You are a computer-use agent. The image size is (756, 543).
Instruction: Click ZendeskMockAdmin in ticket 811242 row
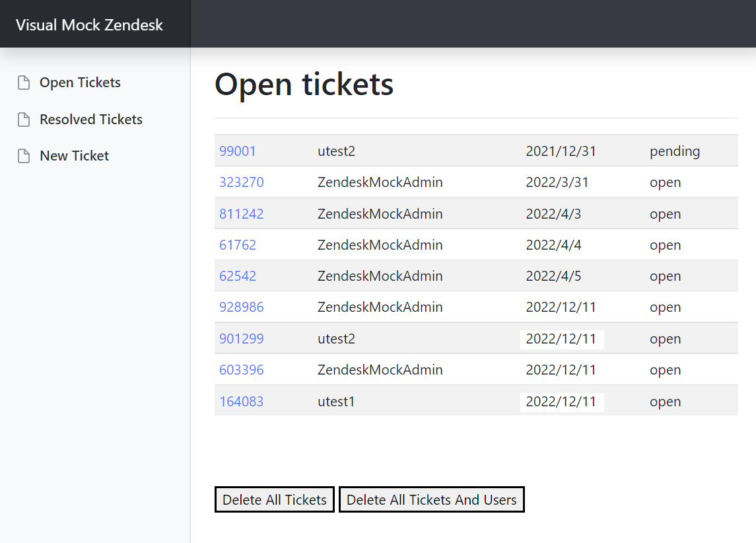pos(380,213)
